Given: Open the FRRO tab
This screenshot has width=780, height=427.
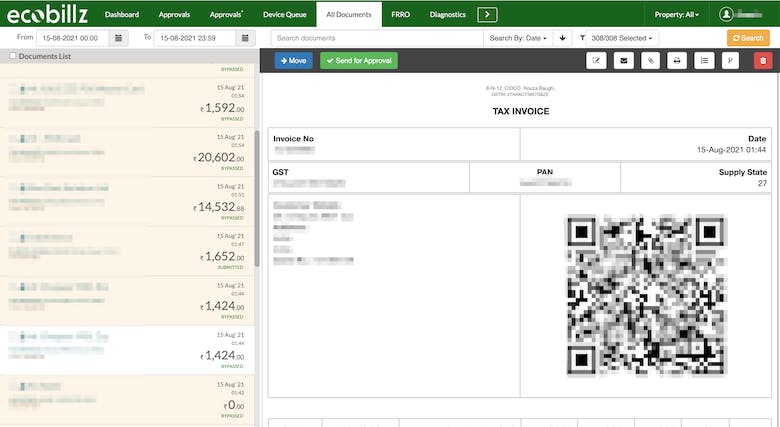Looking at the screenshot, I should click(x=400, y=14).
